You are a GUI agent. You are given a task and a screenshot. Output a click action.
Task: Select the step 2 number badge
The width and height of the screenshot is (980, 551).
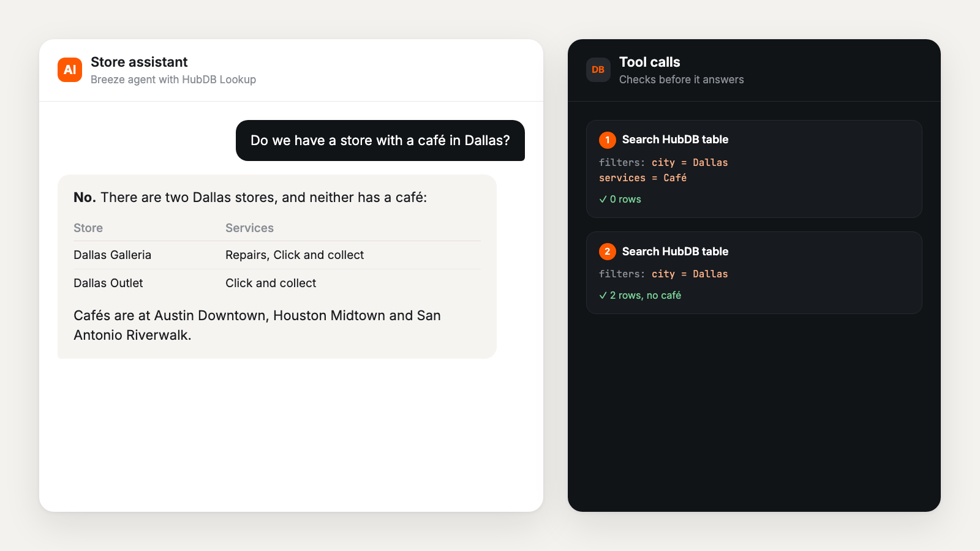[608, 252]
